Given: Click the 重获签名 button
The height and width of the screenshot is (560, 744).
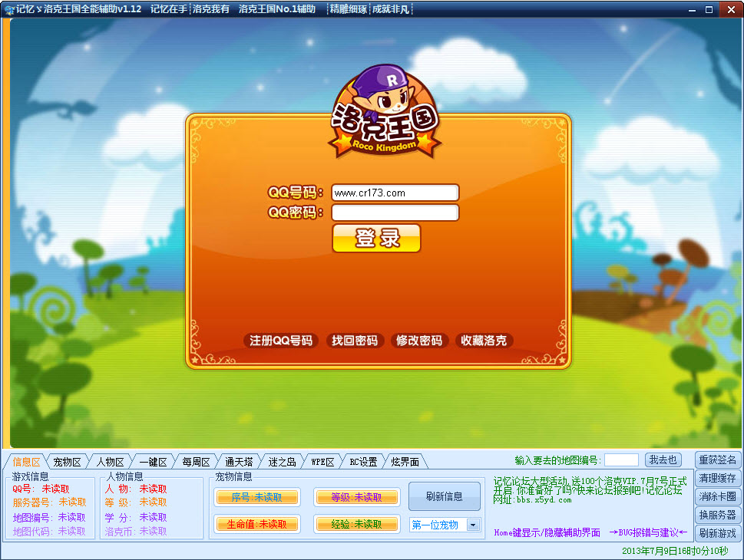Looking at the screenshot, I should click(x=717, y=460).
